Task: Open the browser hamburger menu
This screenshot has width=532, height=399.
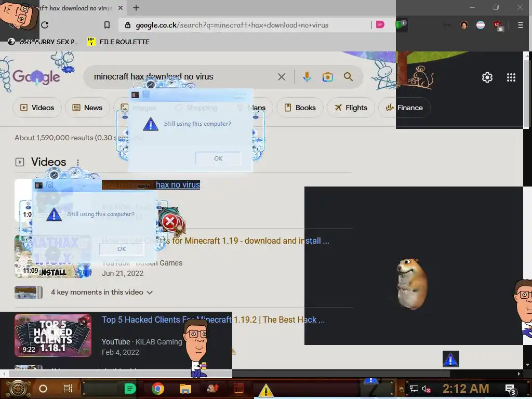Action: [521, 25]
